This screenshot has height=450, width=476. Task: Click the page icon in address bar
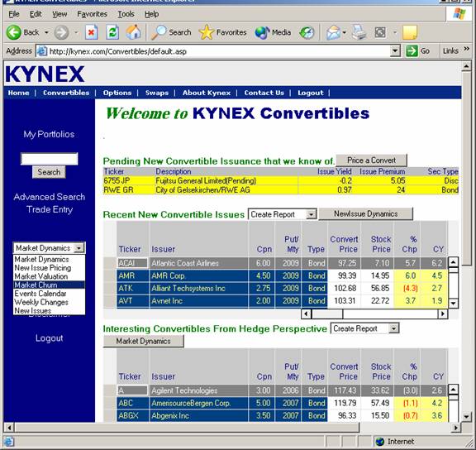coord(41,51)
